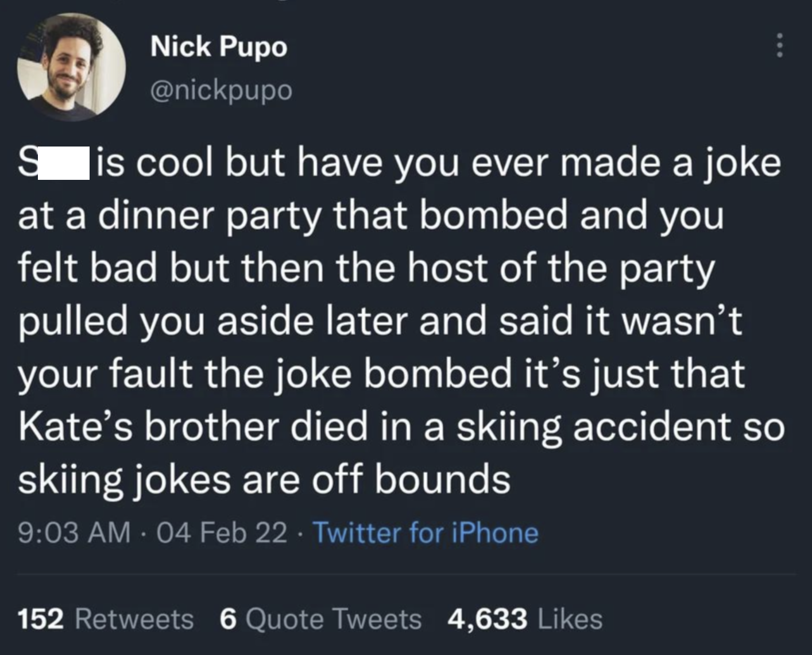812x655 pixels.
Task: Open the 6 Quote Tweets list
Action: 320,619
